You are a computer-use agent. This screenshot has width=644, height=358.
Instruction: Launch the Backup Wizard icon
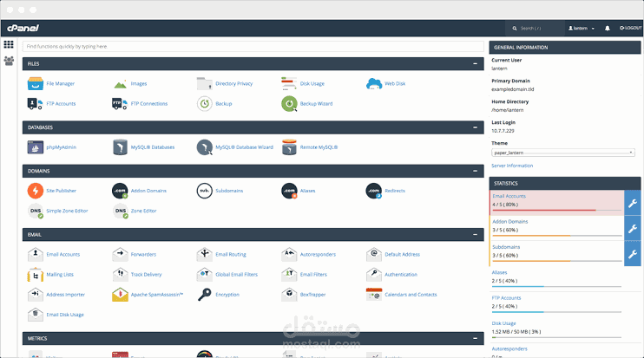[x=289, y=104]
